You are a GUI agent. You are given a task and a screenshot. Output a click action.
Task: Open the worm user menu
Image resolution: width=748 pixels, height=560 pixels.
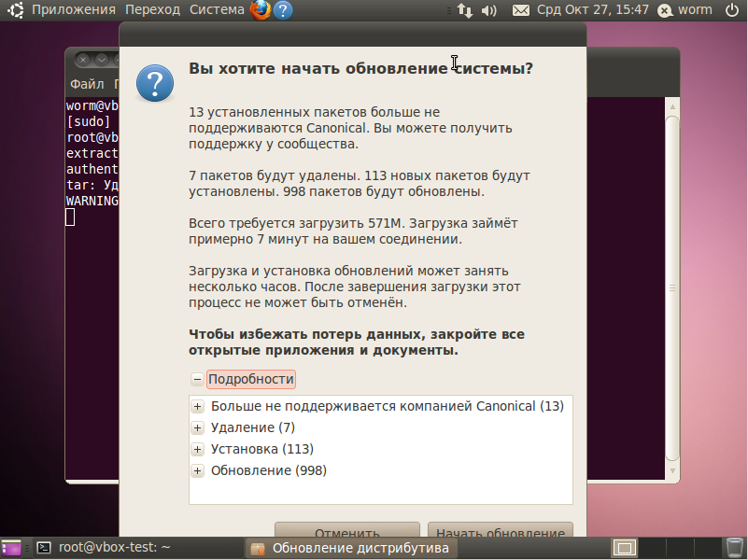click(695, 10)
